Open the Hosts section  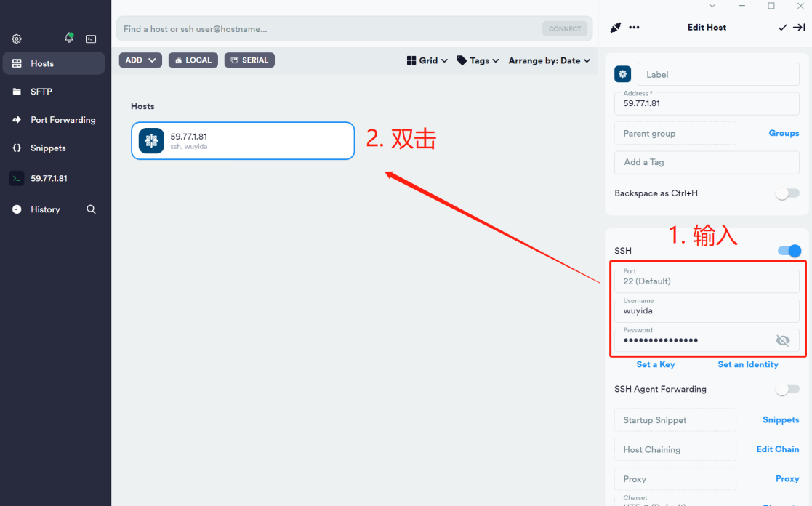(54, 63)
